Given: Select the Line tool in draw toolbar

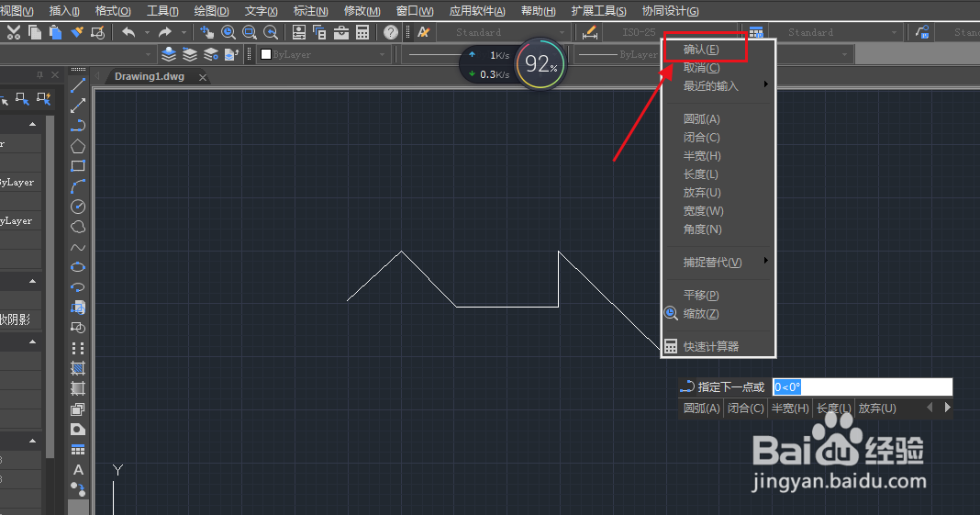Looking at the screenshot, I should 78,85.
